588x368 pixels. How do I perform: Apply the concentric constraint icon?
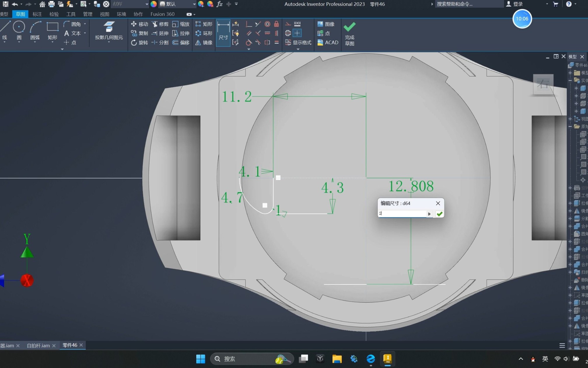point(267,24)
